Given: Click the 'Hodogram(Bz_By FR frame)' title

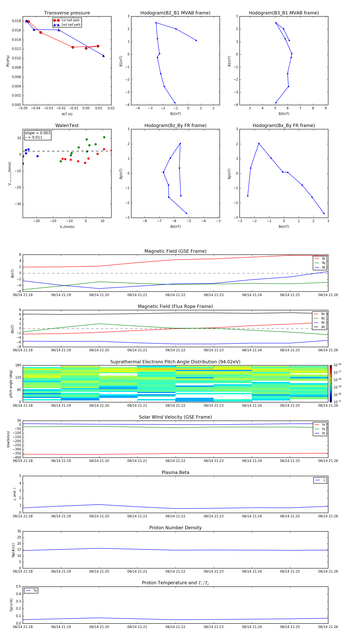Looking at the screenshot, I should pyautogui.click(x=175, y=125).
